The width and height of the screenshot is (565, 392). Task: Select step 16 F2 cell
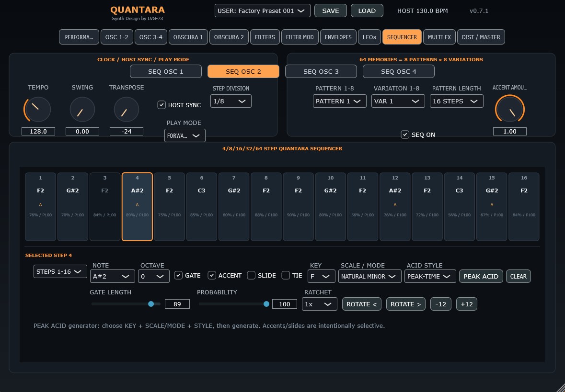524,207
